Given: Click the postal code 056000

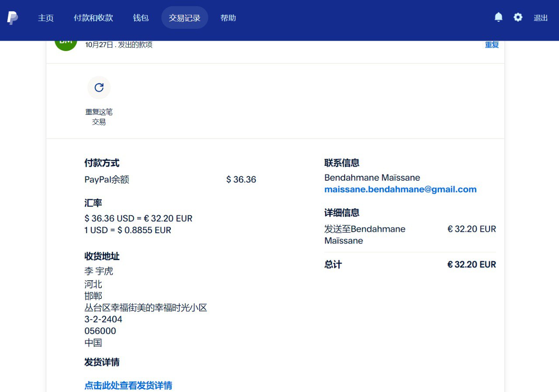Looking at the screenshot, I should pos(100,331).
